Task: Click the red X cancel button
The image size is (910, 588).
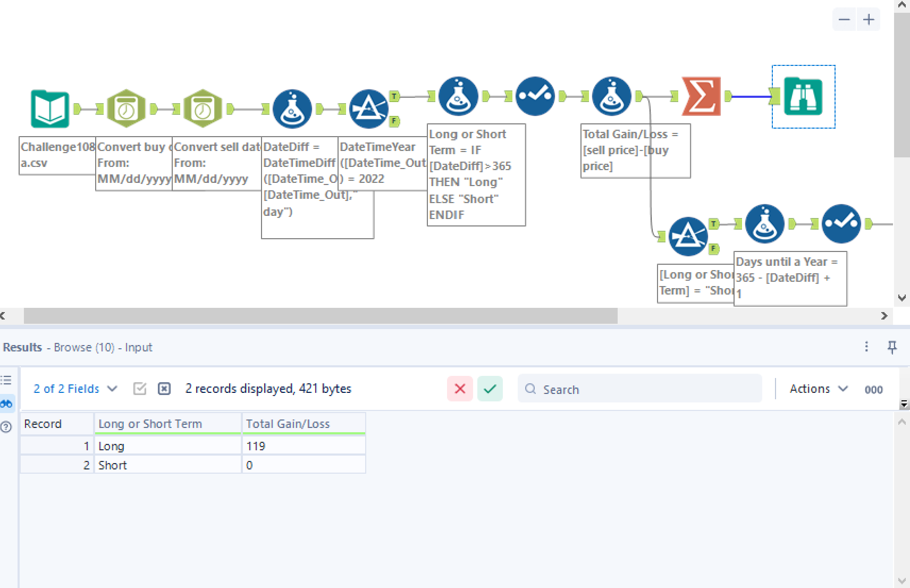Action: [460, 389]
